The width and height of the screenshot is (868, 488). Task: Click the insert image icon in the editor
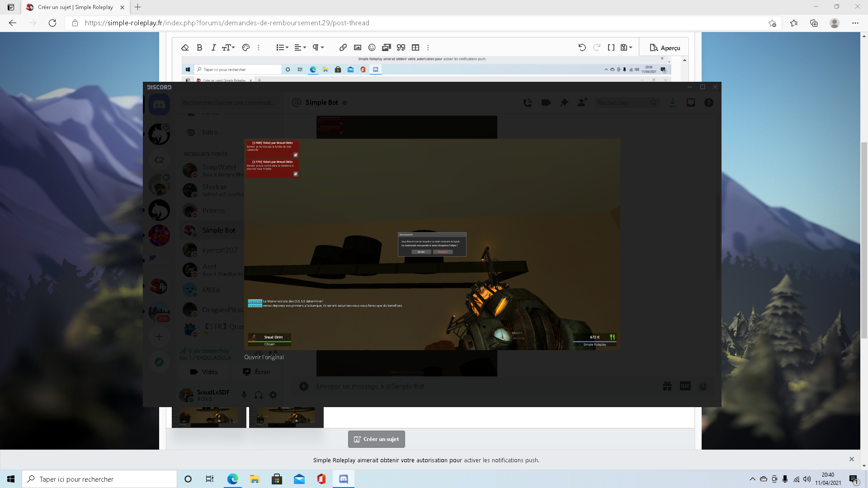(x=358, y=47)
